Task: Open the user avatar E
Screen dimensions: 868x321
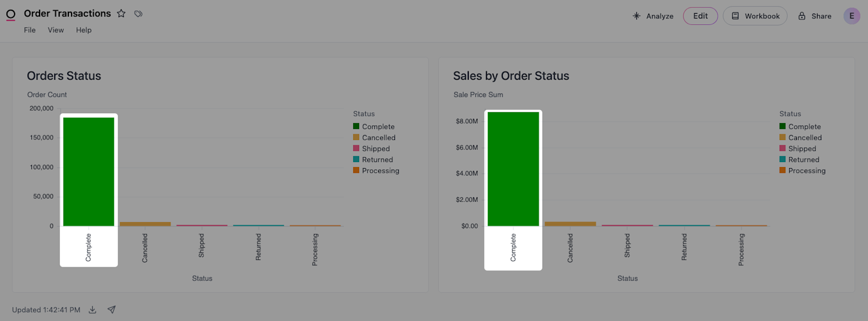Action: pyautogui.click(x=851, y=16)
